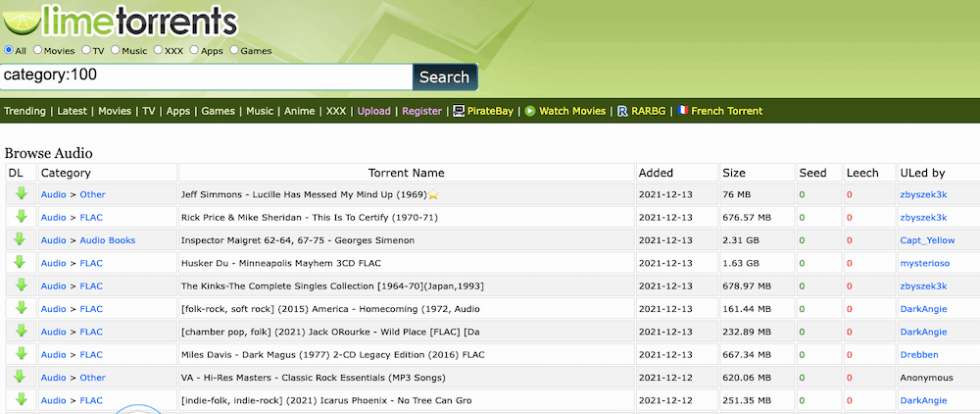Open Games in the navigation bar
The image size is (980, 414).
pyautogui.click(x=219, y=111)
